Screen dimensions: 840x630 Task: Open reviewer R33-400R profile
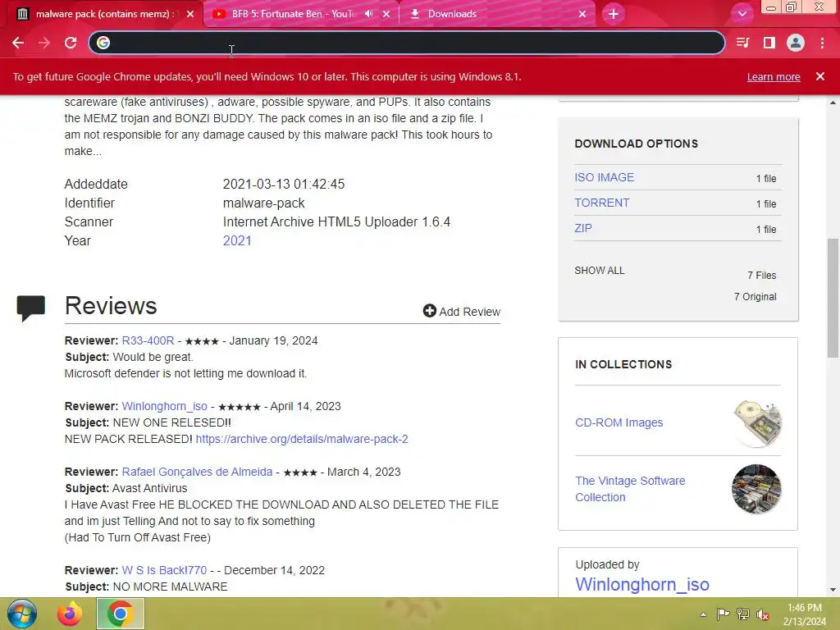pyautogui.click(x=148, y=340)
